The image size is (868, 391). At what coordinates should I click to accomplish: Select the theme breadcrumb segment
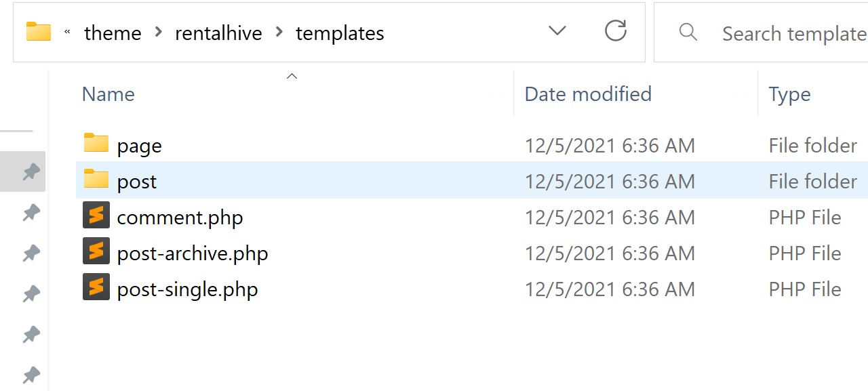click(x=113, y=33)
